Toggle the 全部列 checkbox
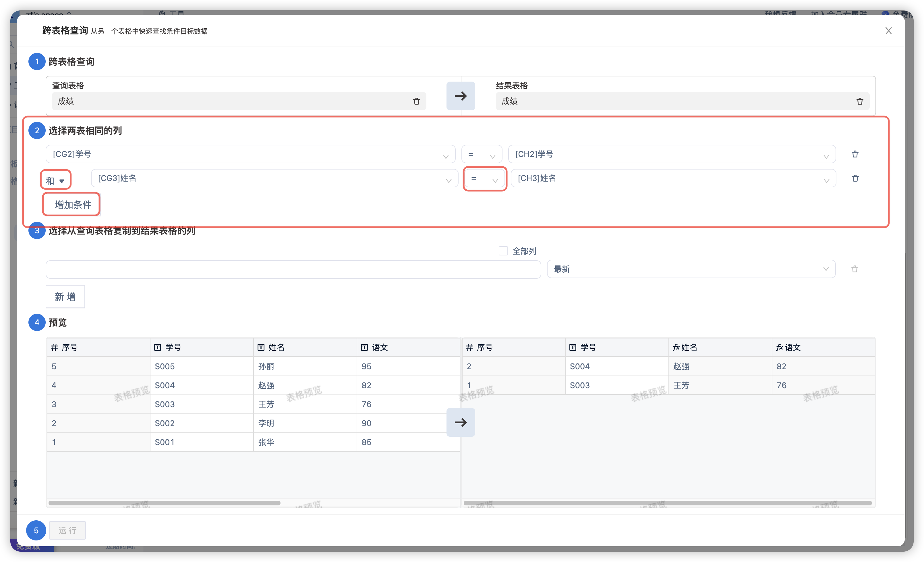The height and width of the screenshot is (562, 924). tap(503, 251)
